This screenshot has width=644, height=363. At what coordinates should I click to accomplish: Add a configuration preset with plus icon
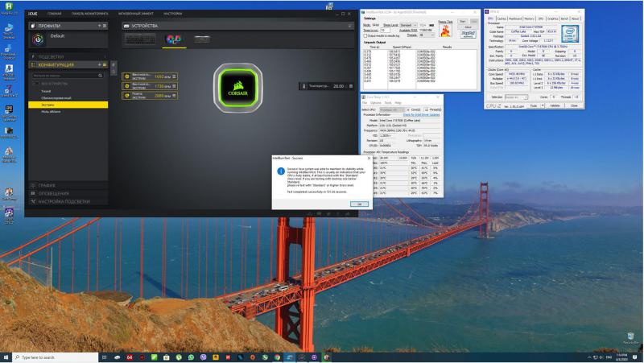[x=99, y=65]
